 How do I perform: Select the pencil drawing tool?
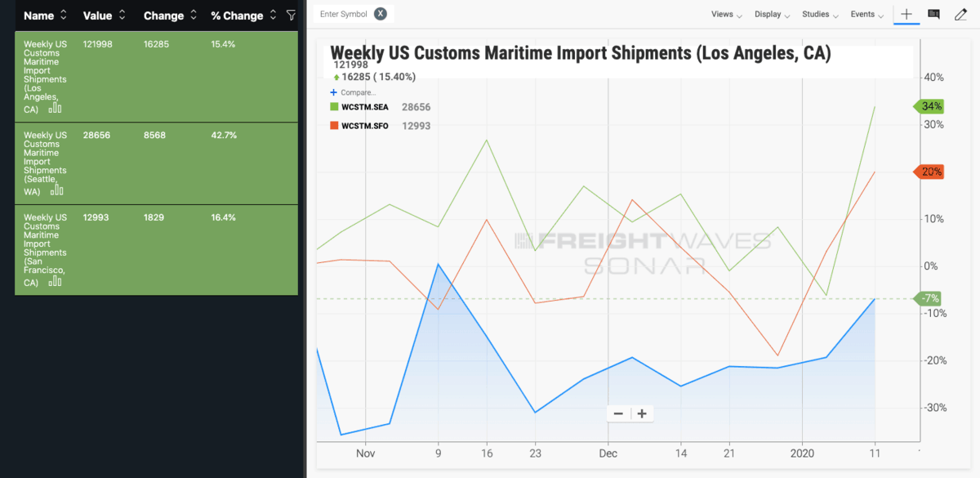[961, 15]
